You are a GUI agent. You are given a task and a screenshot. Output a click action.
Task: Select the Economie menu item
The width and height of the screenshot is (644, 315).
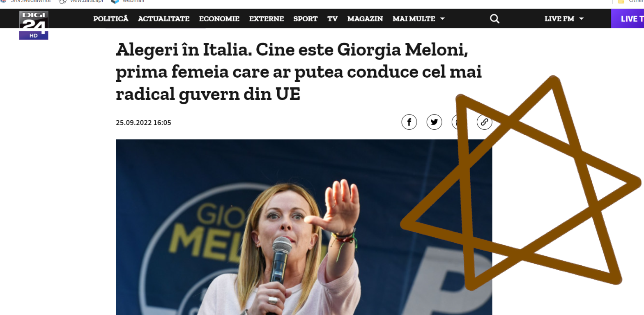pos(219,19)
